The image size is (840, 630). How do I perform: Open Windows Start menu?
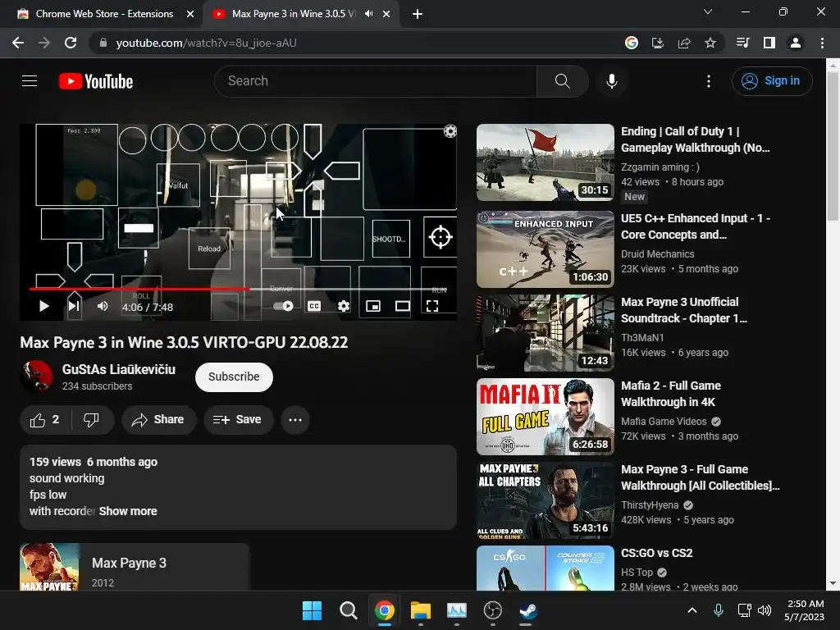tap(312, 610)
